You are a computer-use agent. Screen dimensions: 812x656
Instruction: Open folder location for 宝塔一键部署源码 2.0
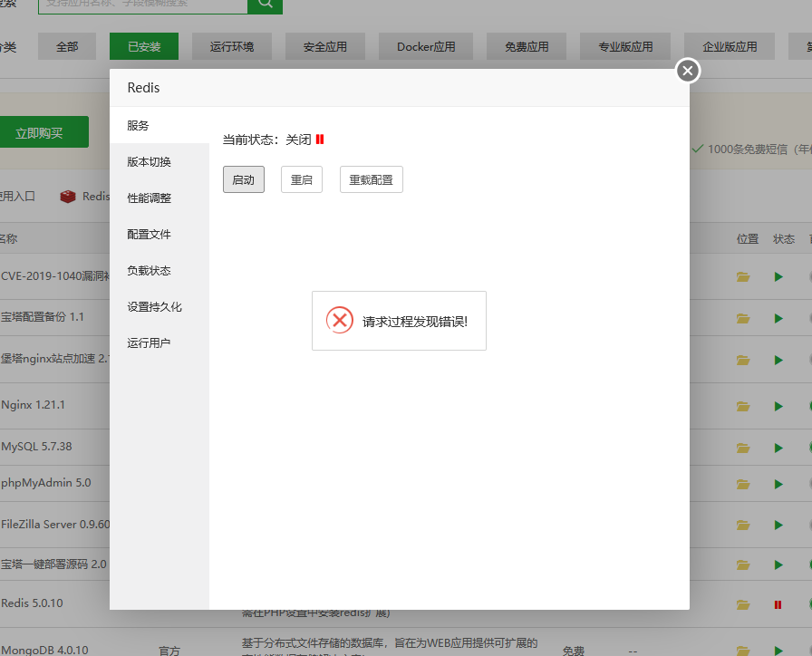coord(743,564)
